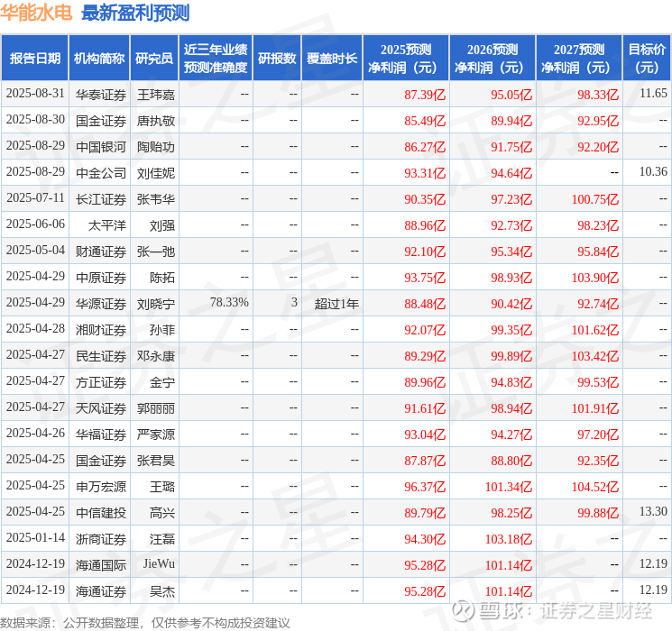The width and height of the screenshot is (672, 631).
Task: Select the 研究员 column header
Action: (x=154, y=59)
